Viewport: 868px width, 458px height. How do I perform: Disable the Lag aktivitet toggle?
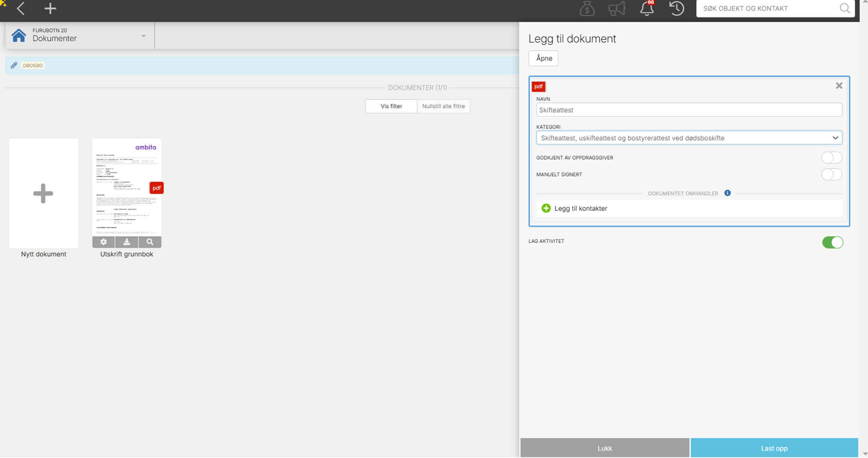pyautogui.click(x=832, y=242)
